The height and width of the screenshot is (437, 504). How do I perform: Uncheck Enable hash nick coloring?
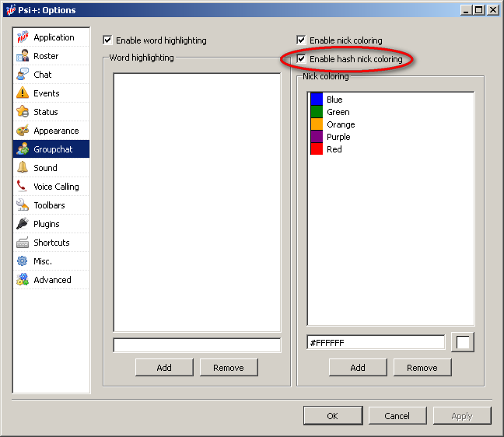click(302, 59)
